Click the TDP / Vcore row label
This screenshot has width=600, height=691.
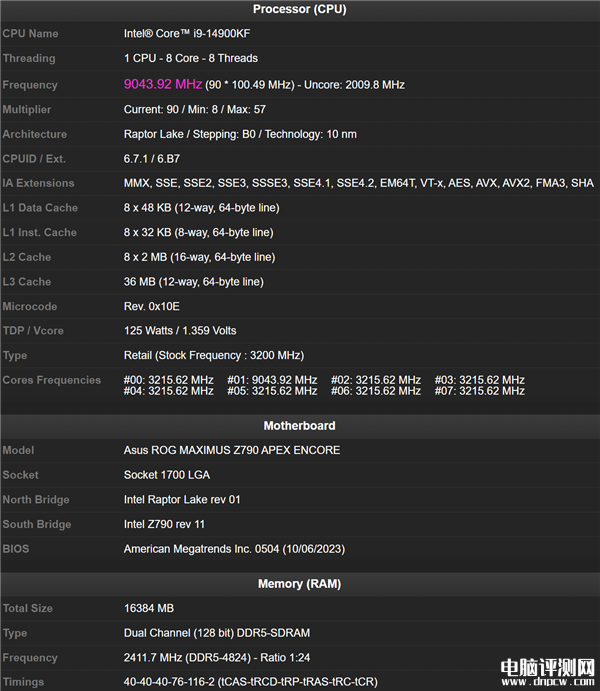pyautogui.click(x=33, y=331)
